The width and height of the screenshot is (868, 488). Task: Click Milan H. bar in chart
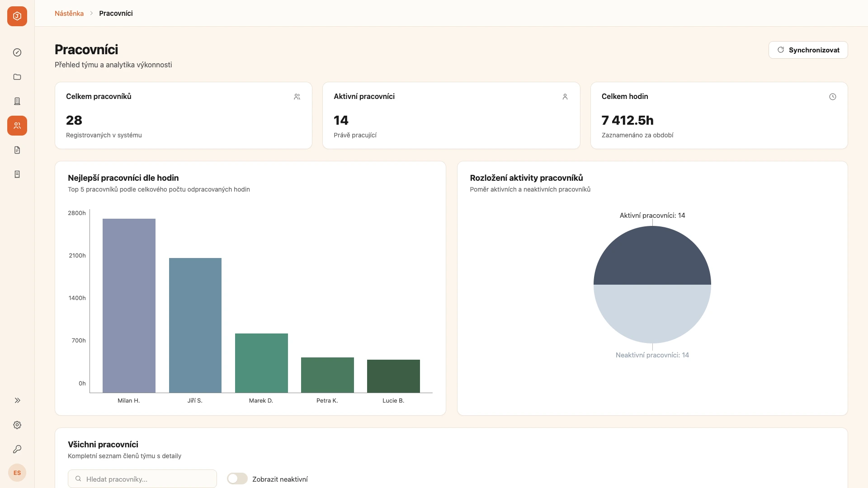click(x=129, y=306)
